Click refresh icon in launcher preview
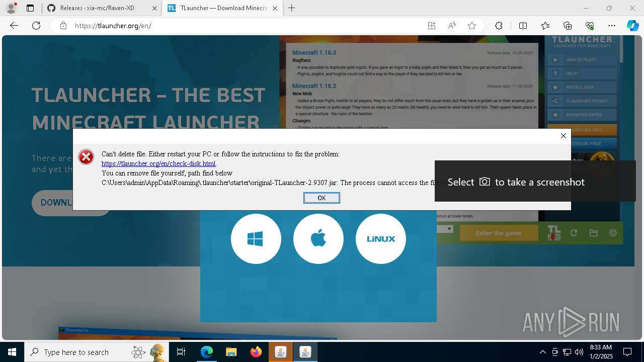Image resolution: width=644 pixels, height=362 pixels. 574,233
